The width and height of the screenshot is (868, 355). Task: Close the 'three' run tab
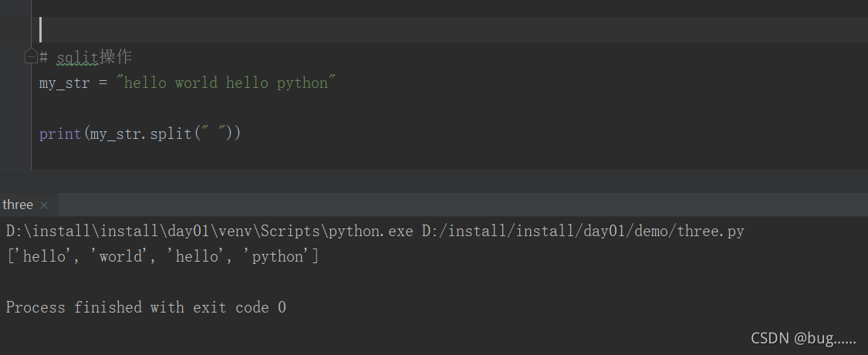[x=44, y=205]
